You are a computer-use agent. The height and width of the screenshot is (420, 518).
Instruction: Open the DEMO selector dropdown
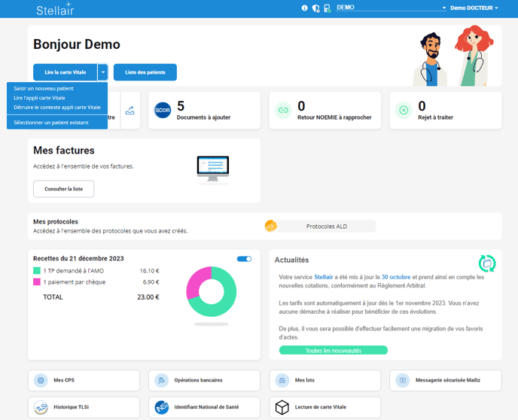click(391, 8)
